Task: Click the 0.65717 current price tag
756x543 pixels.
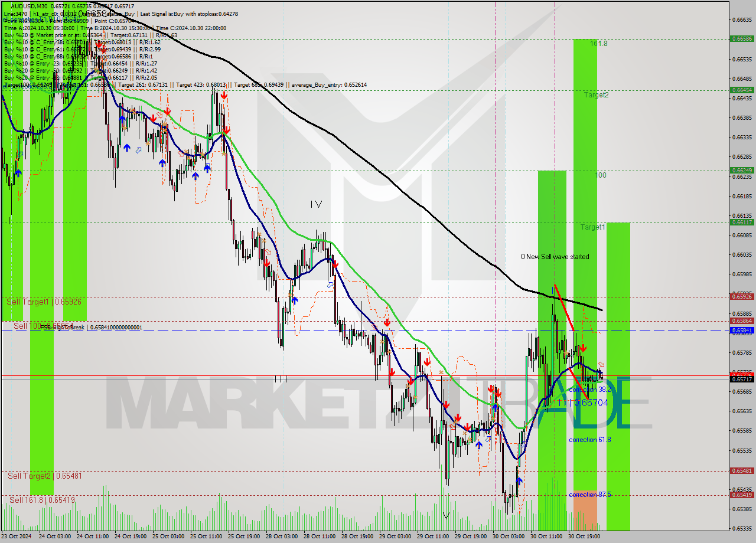Action: pos(742,379)
